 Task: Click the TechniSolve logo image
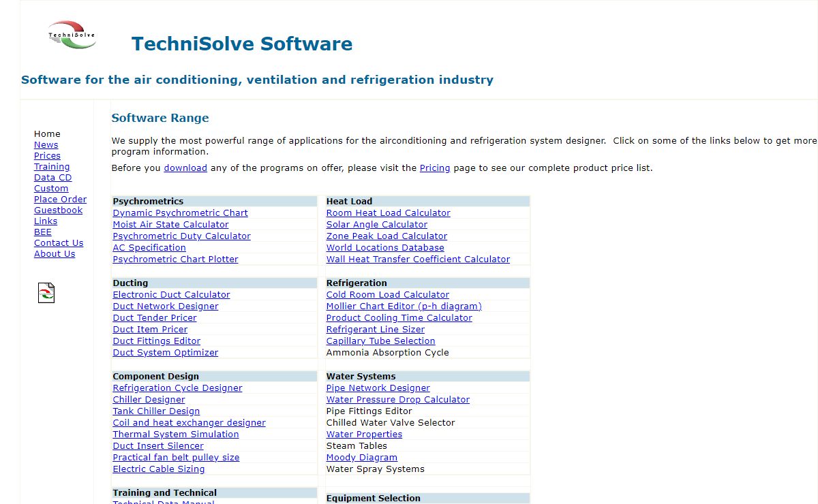(x=72, y=35)
